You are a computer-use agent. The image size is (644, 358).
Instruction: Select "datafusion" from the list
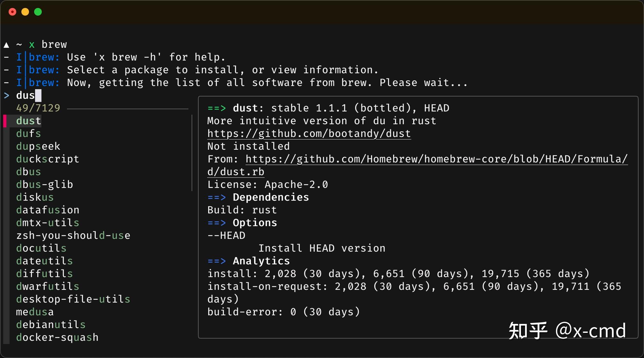point(48,210)
